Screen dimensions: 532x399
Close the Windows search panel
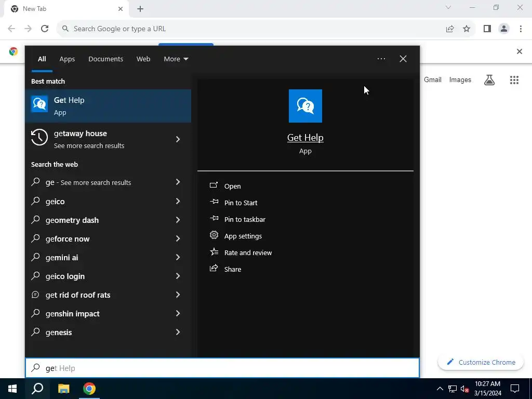(x=403, y=59)
